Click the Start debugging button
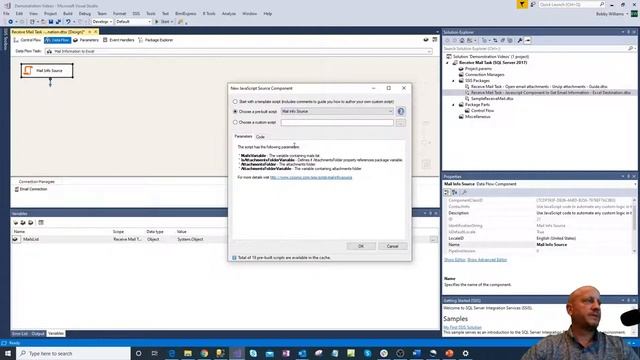Image resolution: width=640 pixels, height=360 pixels. pos(163,22)
